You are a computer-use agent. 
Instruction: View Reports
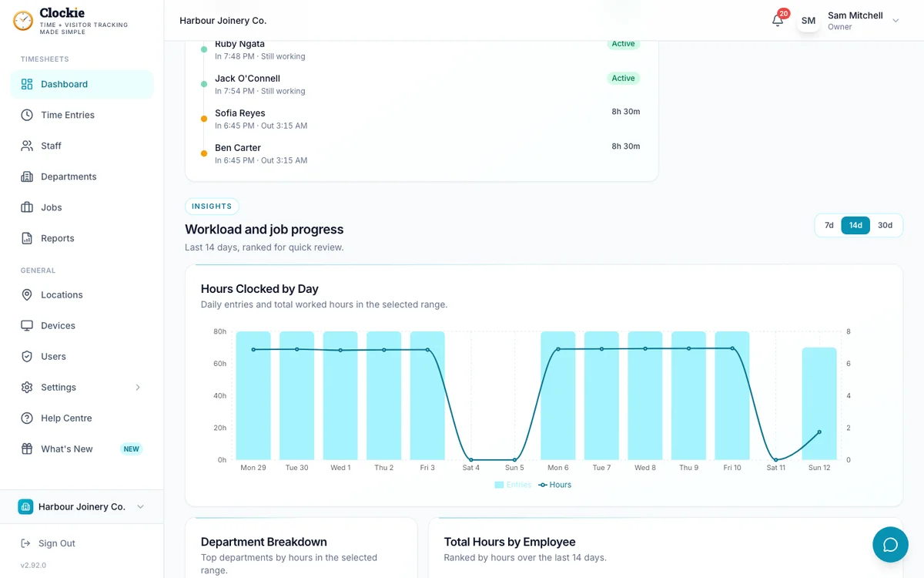pyautogui.click(x=82, y=238)
